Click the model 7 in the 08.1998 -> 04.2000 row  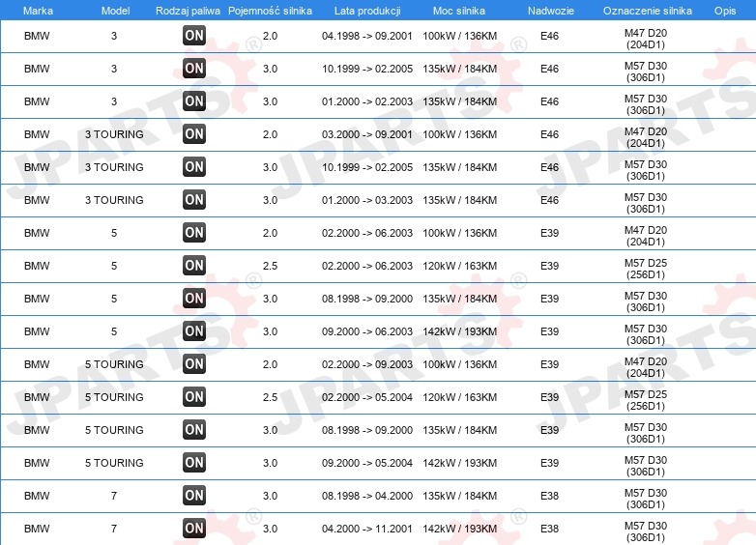(x=114, y=496)
